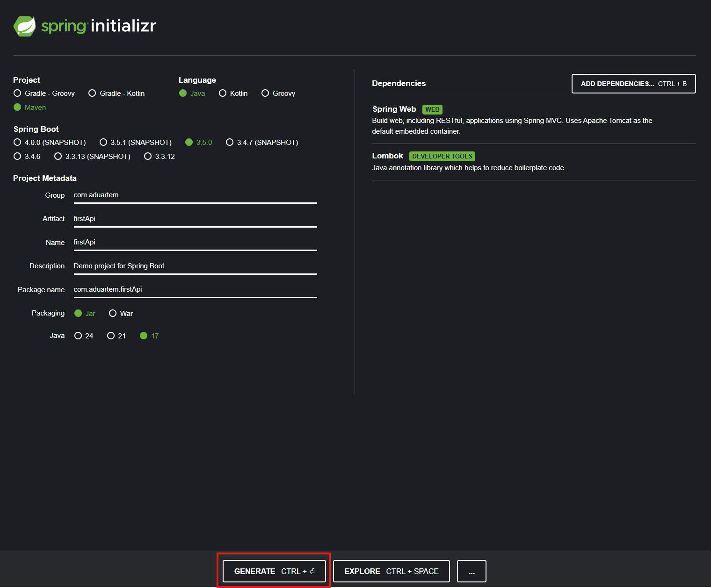Select Spring Boot 3.4.7 (SNAPSHOT)
The width and height of the screenshot is (711, 588).
coord(262,143)
